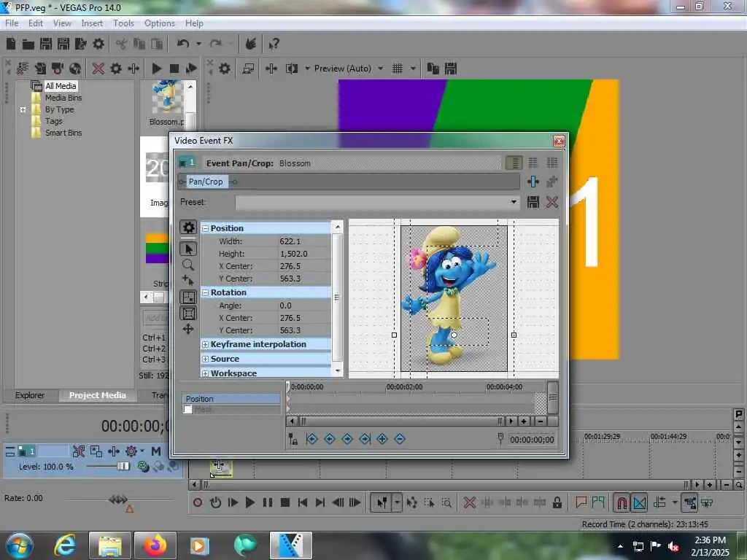Start preview in Project Media toolbar
This screenshot has width=747, height=560.
[x=156, y=69]
